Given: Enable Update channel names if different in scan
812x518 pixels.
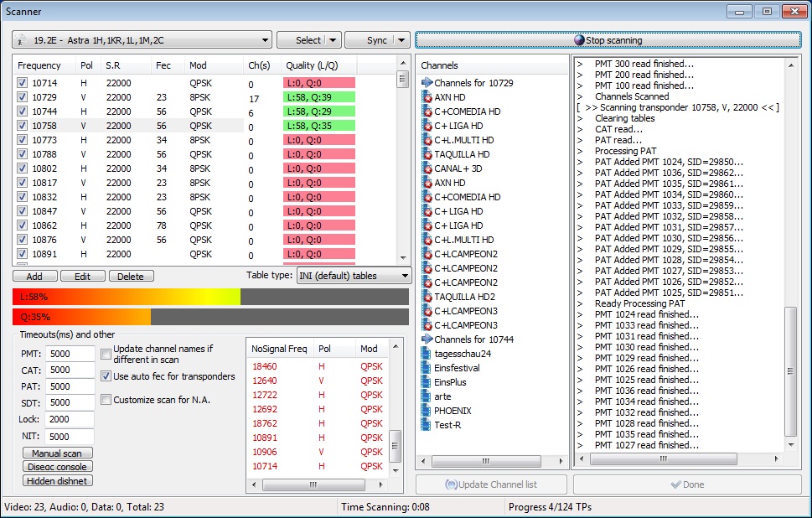Looking at the screenshot, I should tap(106, 354).
